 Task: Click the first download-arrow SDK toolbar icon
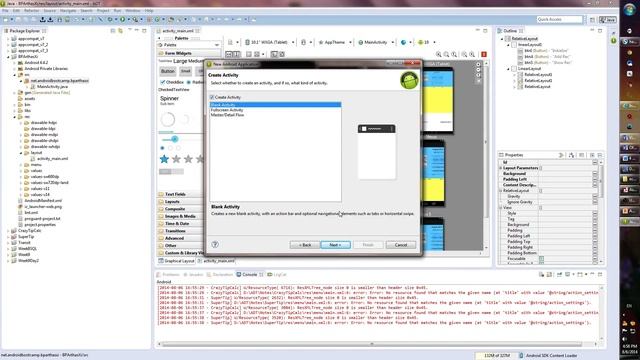[42, 19]
